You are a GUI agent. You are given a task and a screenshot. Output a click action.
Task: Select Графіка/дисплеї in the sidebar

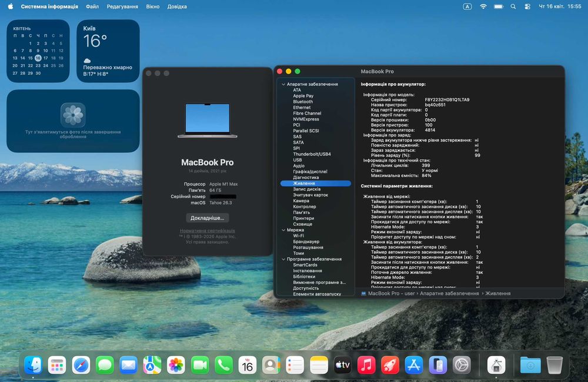(x=310, y=172)
